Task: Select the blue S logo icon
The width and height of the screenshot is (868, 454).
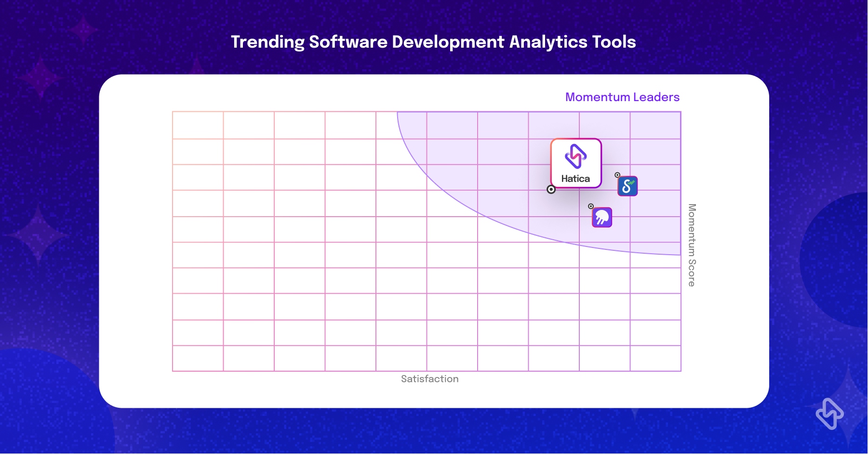Action: pos(628,186)
